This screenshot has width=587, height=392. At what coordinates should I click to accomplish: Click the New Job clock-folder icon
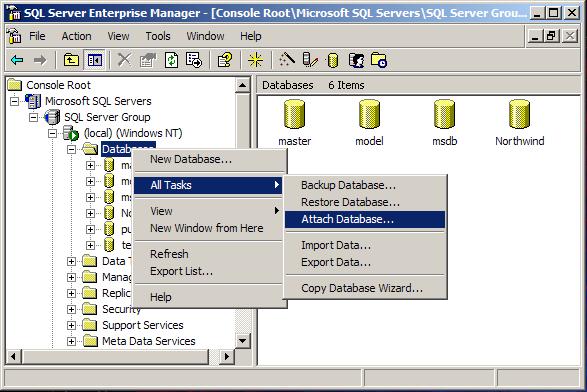(x=378, y=60)
